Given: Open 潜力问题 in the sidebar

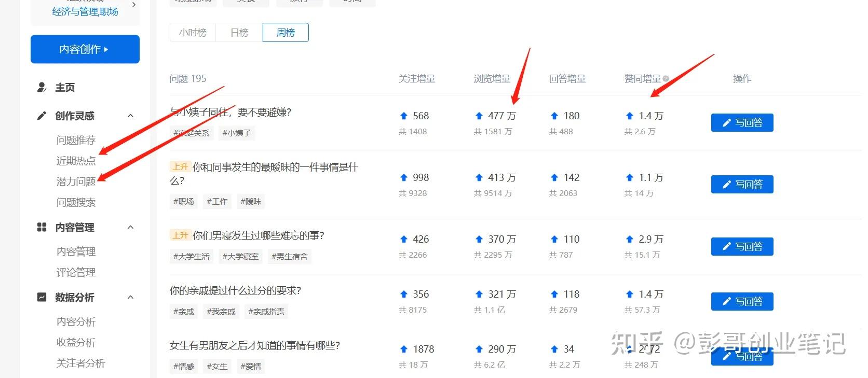Looking at the screenshot, I should (x=76, y=181).
